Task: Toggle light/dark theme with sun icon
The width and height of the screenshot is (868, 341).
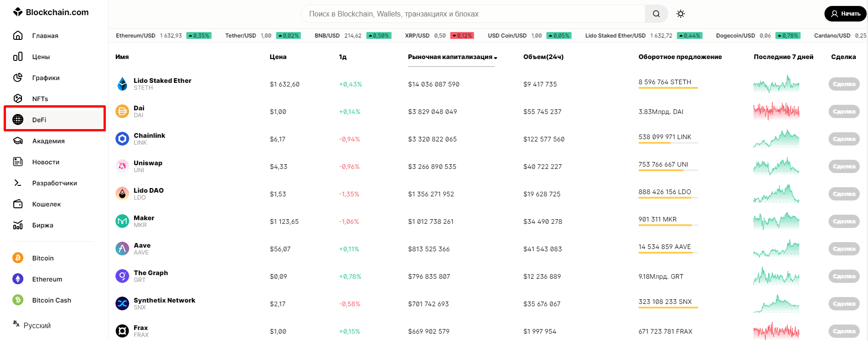Action: tap(680, 14)
